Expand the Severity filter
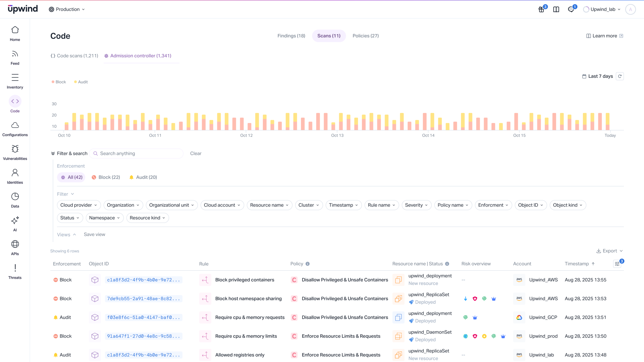Viewport: 644px width, 362px height. [x=416, y=205]
